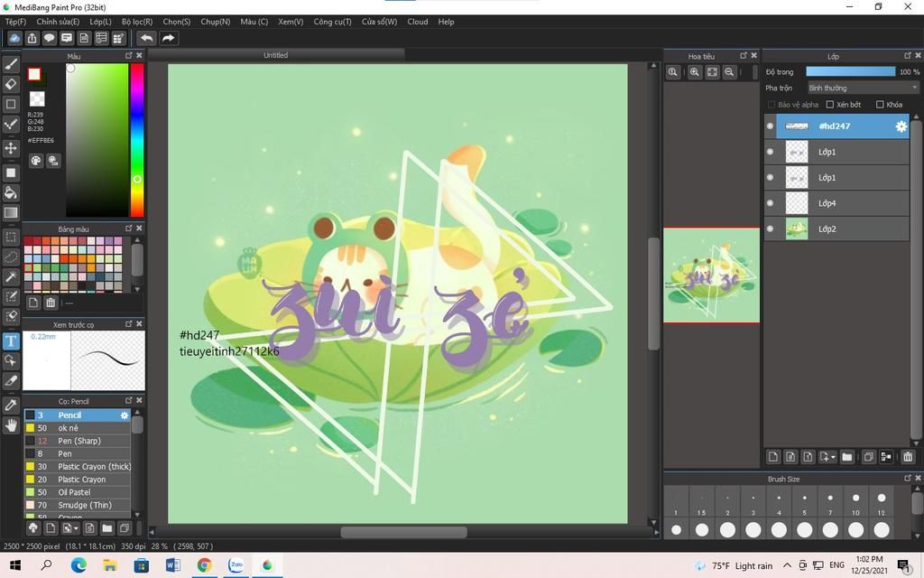The image size is (924, 578).
Task: Open the Cloud menu
Action: [x=418, y=22]
